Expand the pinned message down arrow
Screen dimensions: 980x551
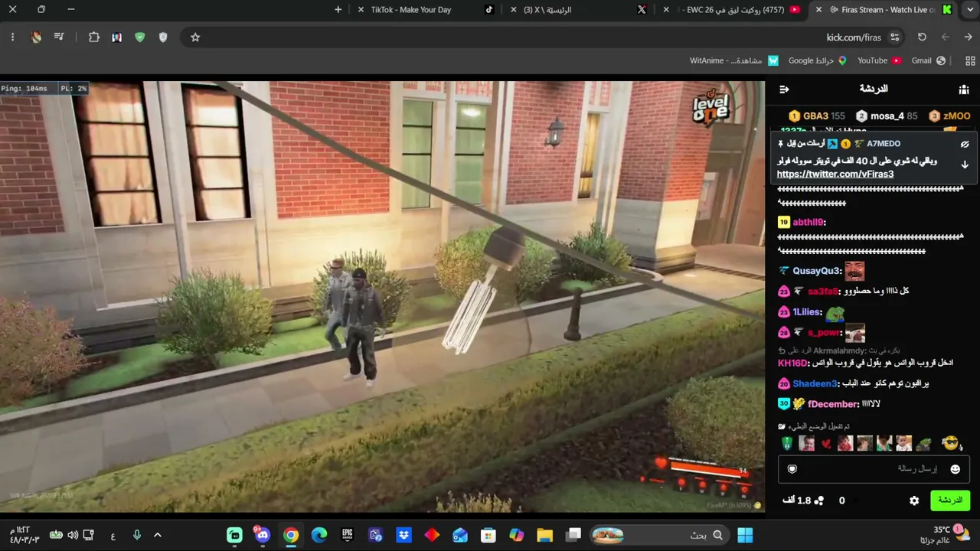tap(965, 165)
